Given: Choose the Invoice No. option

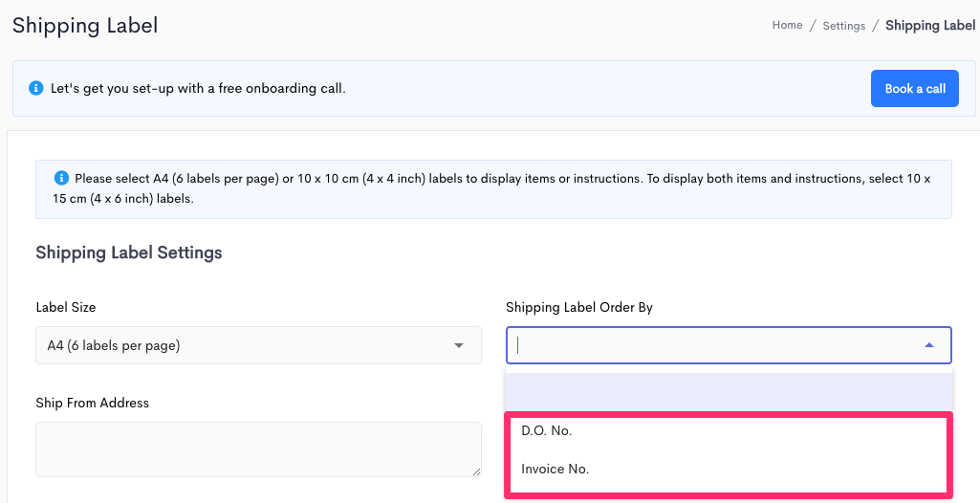Looking at the screenshot, I should [x=729, y=469].
